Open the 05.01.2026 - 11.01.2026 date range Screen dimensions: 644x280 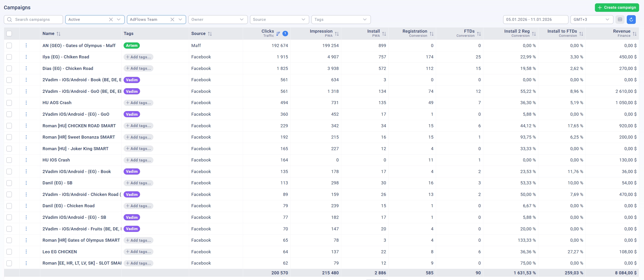[535, 20]
